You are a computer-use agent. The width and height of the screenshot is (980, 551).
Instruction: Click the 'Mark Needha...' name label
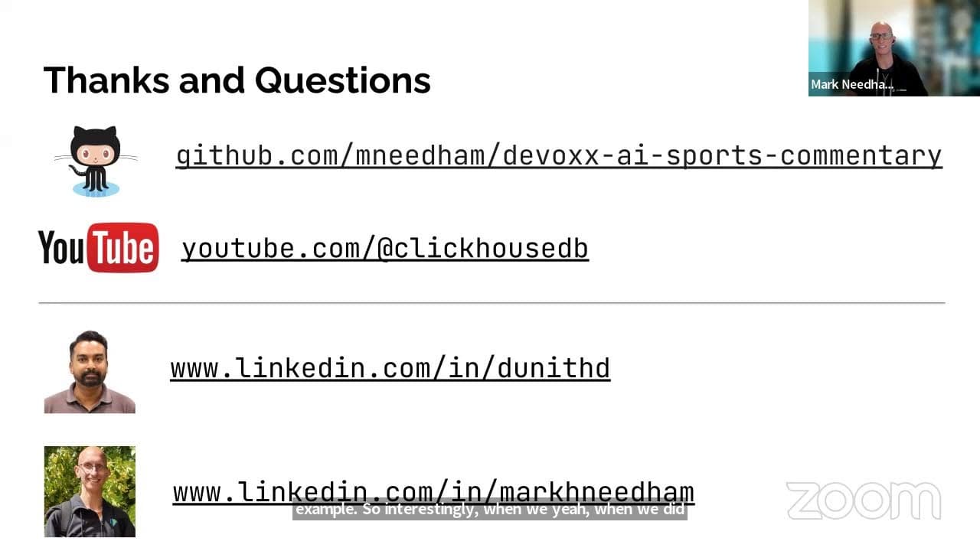852,85
